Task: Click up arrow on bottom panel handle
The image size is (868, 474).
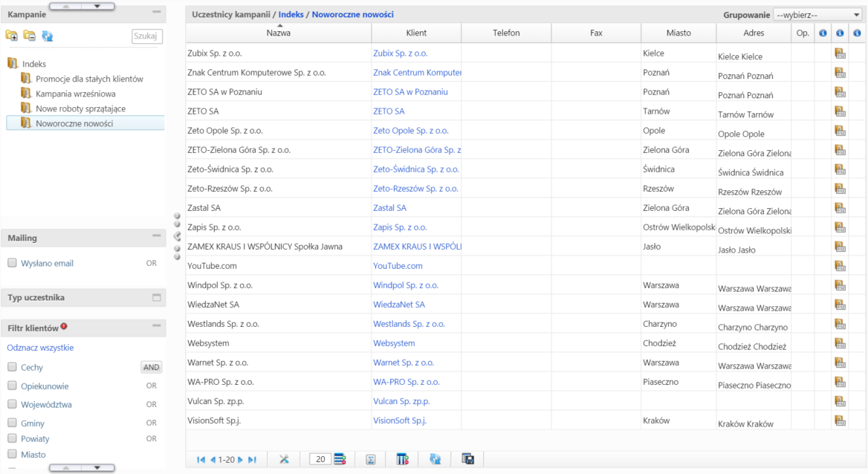Action: tap(66, 468)
